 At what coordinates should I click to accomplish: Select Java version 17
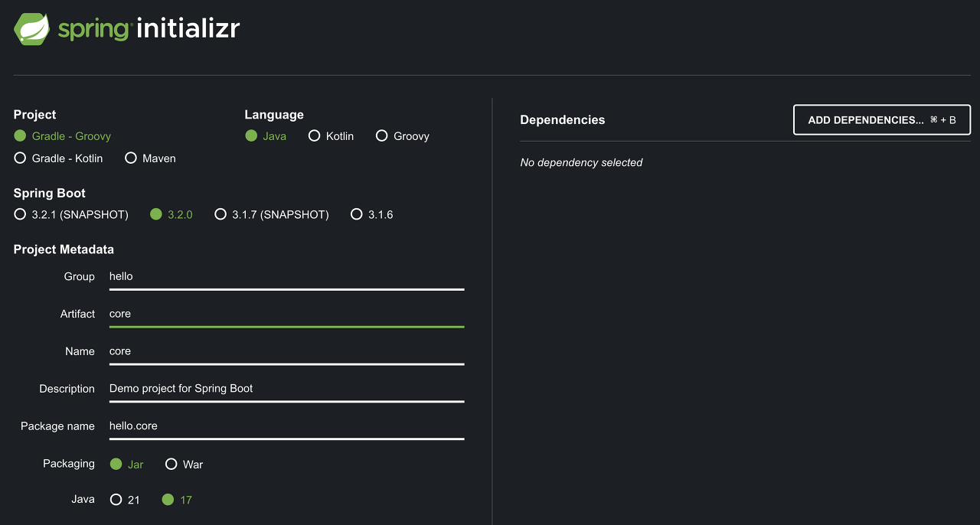177,500
